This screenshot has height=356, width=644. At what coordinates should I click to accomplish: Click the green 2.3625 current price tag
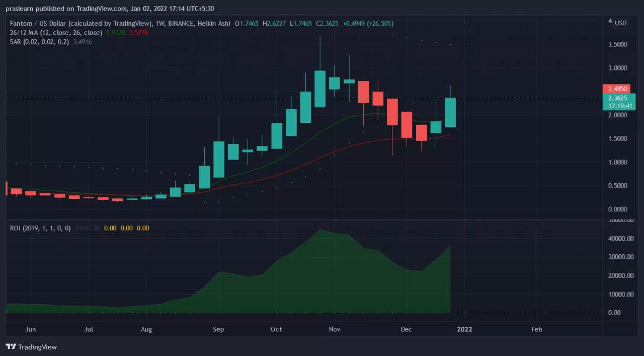click(619, 102)
